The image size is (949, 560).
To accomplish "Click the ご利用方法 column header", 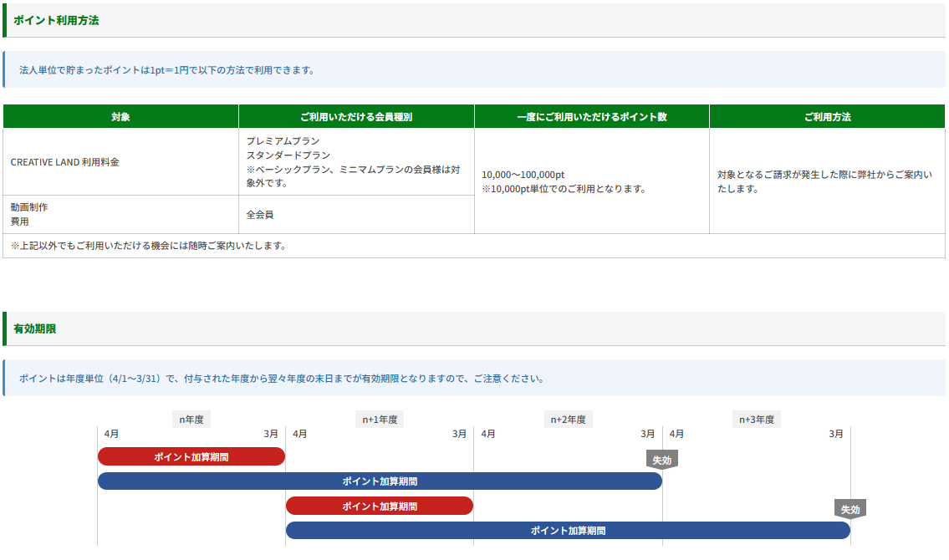I will tap(827, 117).
